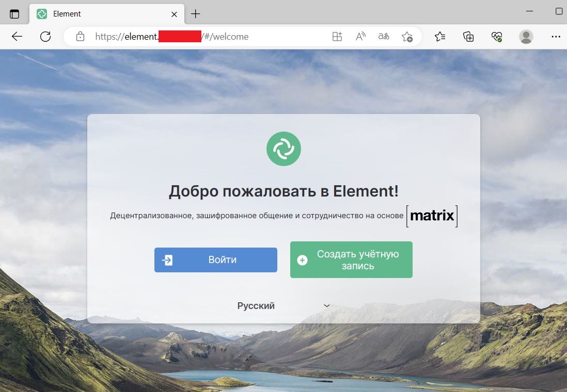Open the browser profile avatar
567x392 pixels.
[x=526, y=37]
